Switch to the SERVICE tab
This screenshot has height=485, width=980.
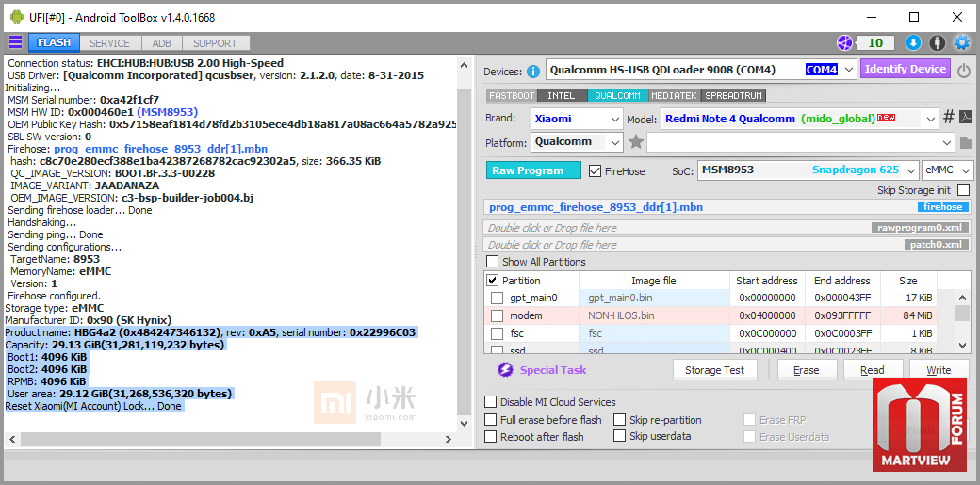109,43
